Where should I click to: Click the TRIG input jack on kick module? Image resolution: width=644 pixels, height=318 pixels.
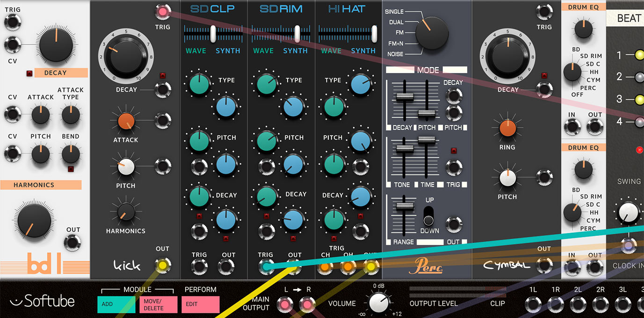(163, 11)
